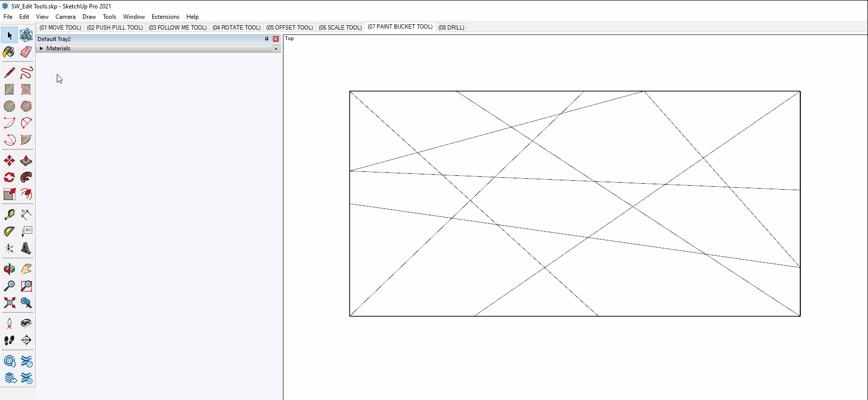Image resolution: width=868 pixels, height=400 pixels.
Task: Open the Window menu
Action: click(134, 17)
